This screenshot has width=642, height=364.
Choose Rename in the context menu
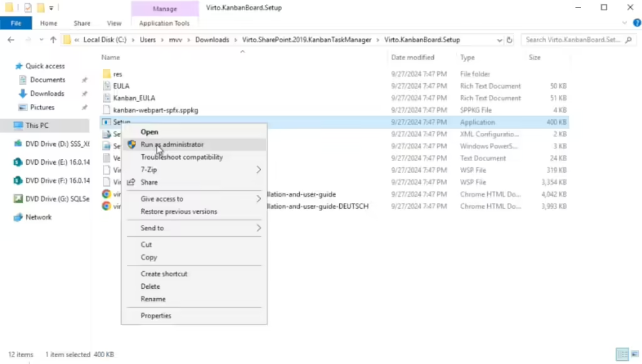point(153,299)
